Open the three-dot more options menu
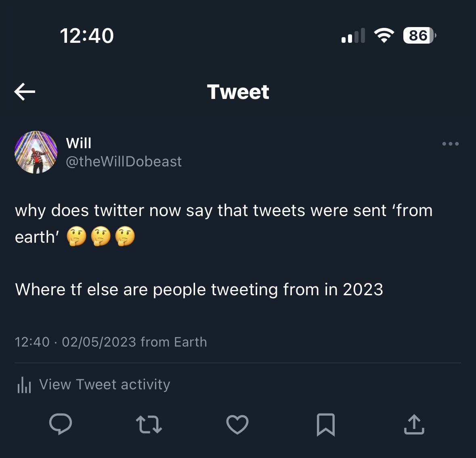The width and height of the screenshot is (476, 458). tap(450, 144)
